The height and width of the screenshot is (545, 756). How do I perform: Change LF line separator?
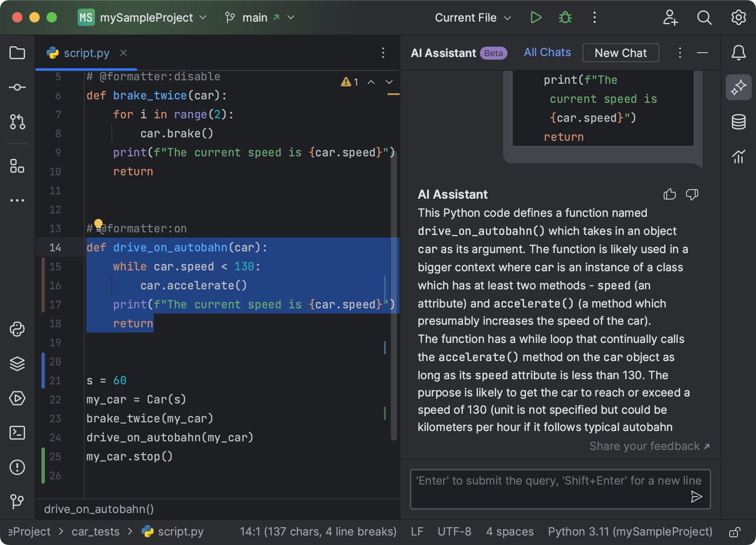[x=417, y=532]
